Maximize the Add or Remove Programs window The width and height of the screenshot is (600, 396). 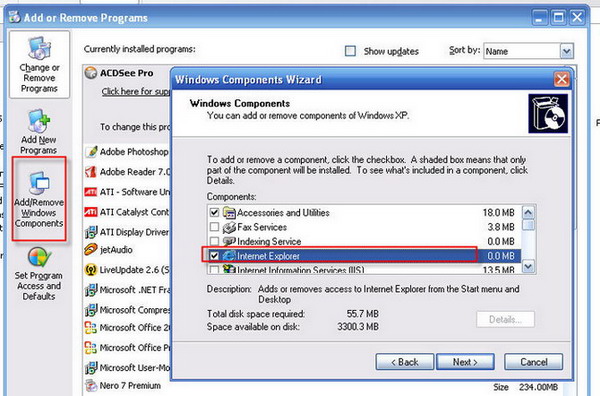tap(558, 17)
